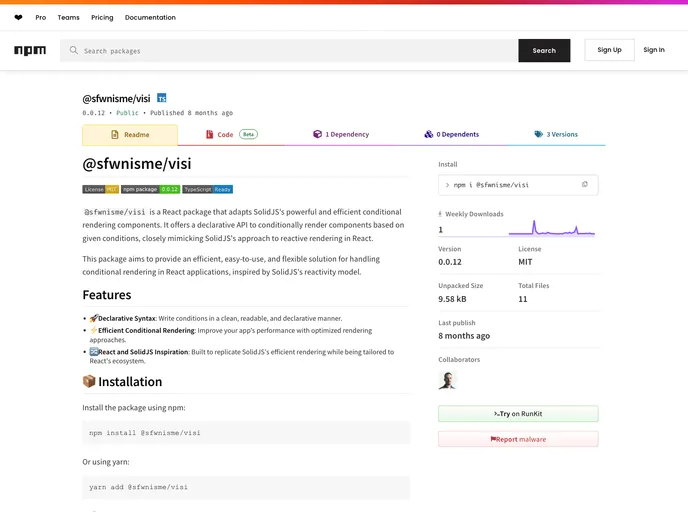
Task: Click the Public label under package name
Action: point(127,113)
